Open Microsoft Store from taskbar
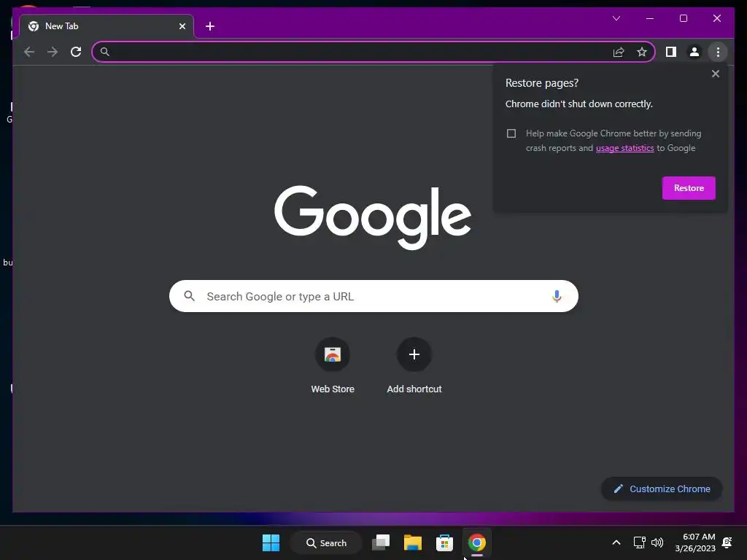 [x=444, y=542]
